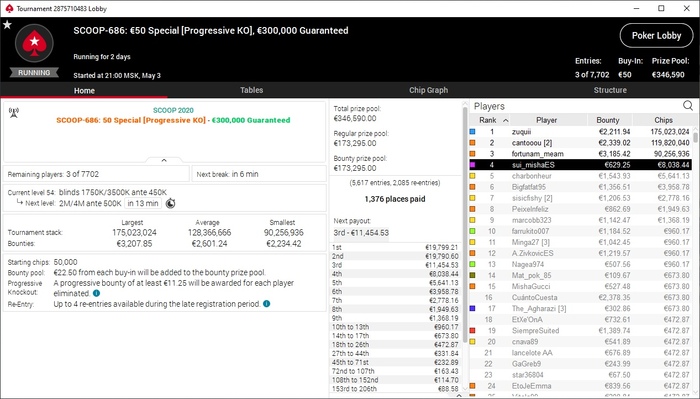Viewport: 700px width, 399px height.
Task: Select player EtXe'OnA
Action: 580,320
